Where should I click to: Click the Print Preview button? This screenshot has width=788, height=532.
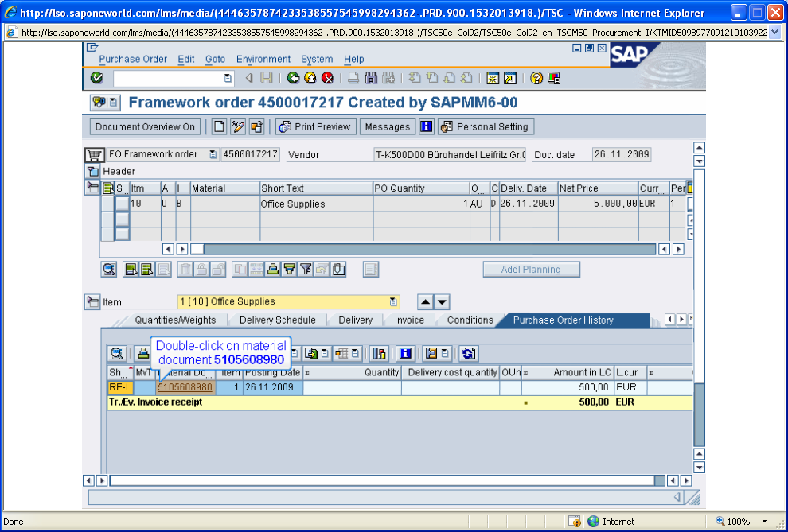316,127
